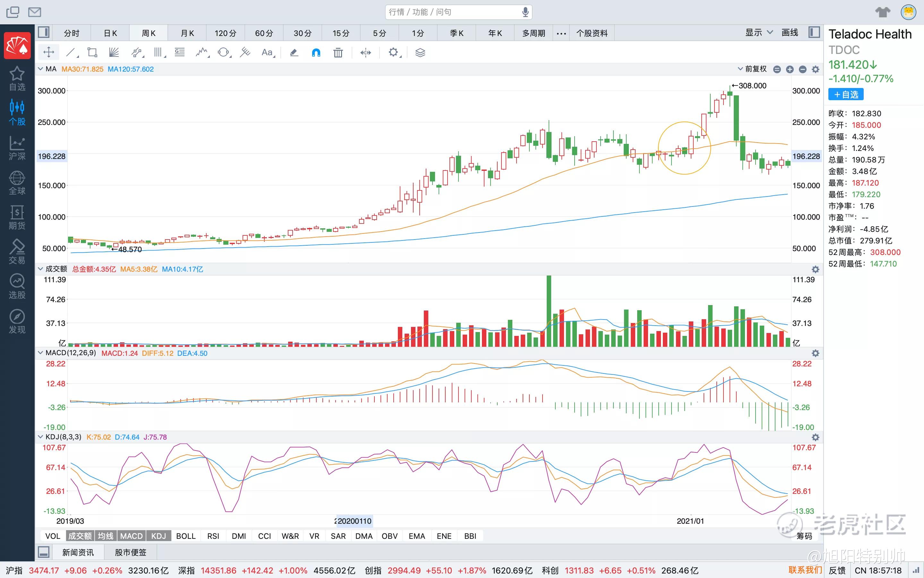Open 全球 global markets in sidebar

click(17, 183)
